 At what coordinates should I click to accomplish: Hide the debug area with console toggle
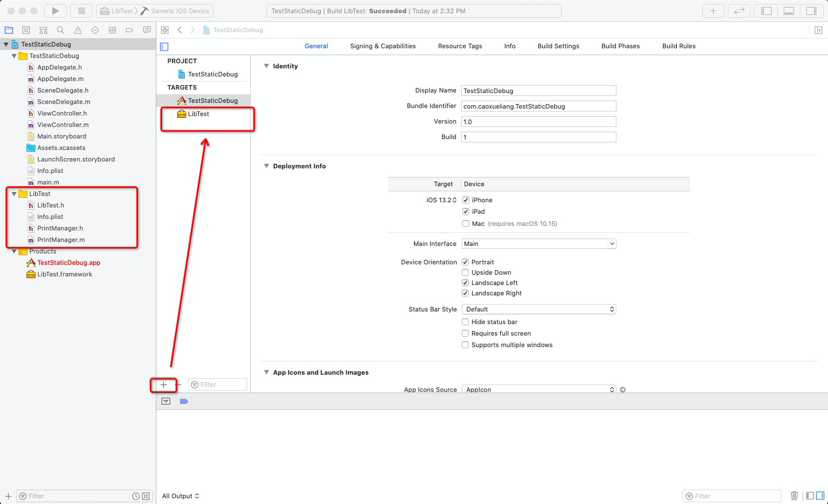[x=166, y=401]
